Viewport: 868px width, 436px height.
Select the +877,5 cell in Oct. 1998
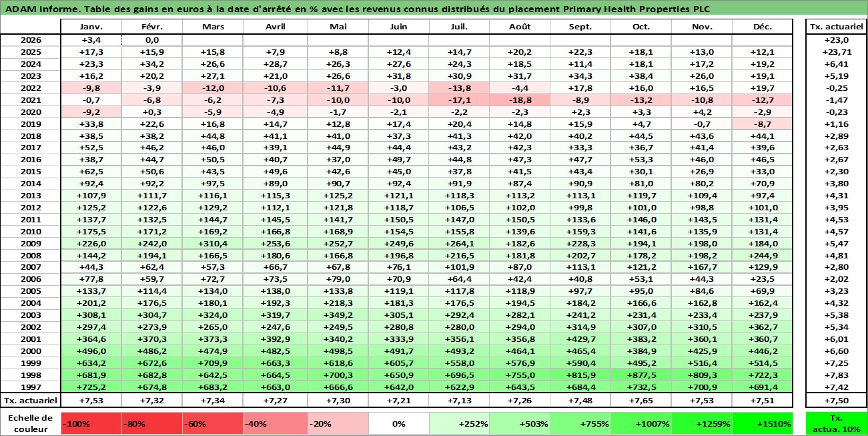click(x=640, y=375)
